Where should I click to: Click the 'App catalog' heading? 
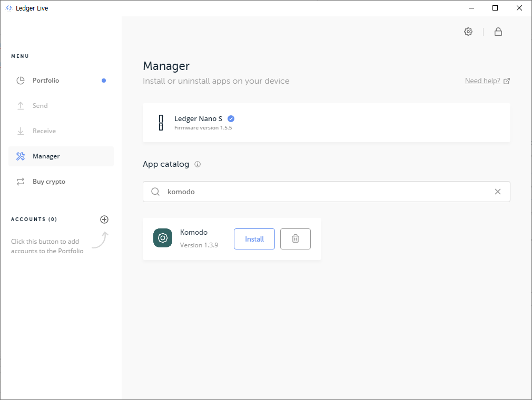pos(166,164)
